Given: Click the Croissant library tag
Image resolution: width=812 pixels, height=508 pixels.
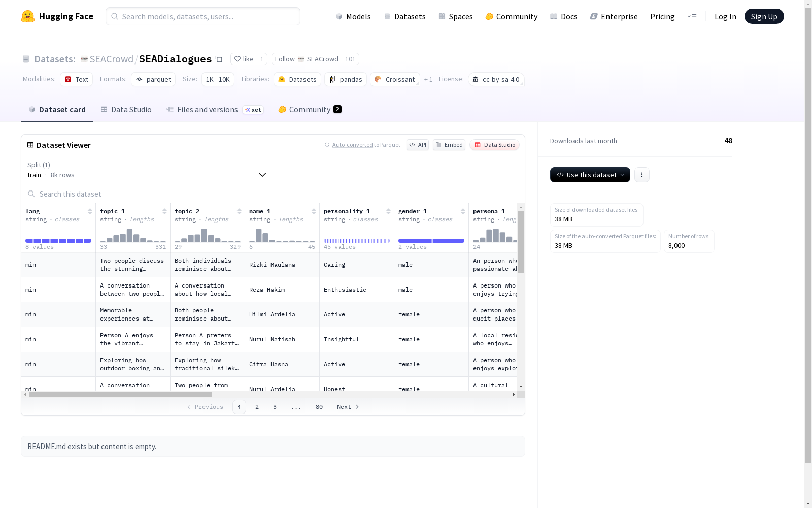Looking at the screenshot, I should [395, 79].
